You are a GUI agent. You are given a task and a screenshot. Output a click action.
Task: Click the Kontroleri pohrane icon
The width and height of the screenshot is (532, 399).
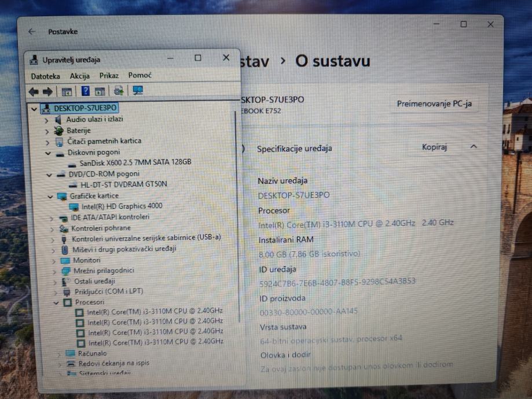click(x=64, y=229)
